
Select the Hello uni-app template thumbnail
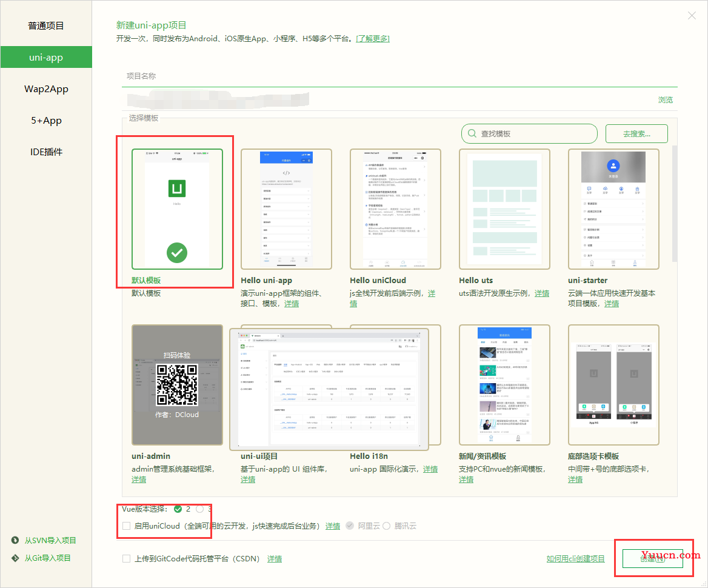point(286,209)
